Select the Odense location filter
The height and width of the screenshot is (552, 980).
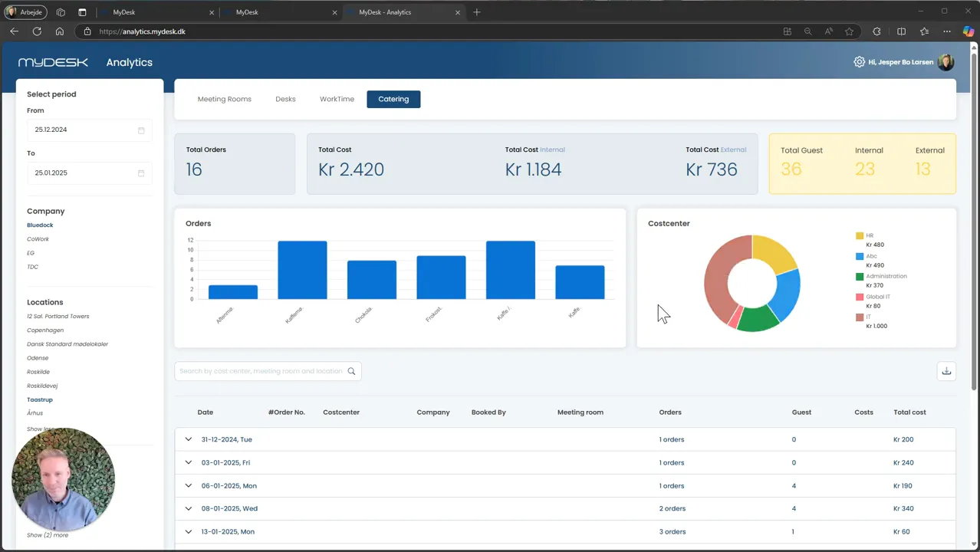click(x=38, y=358)
